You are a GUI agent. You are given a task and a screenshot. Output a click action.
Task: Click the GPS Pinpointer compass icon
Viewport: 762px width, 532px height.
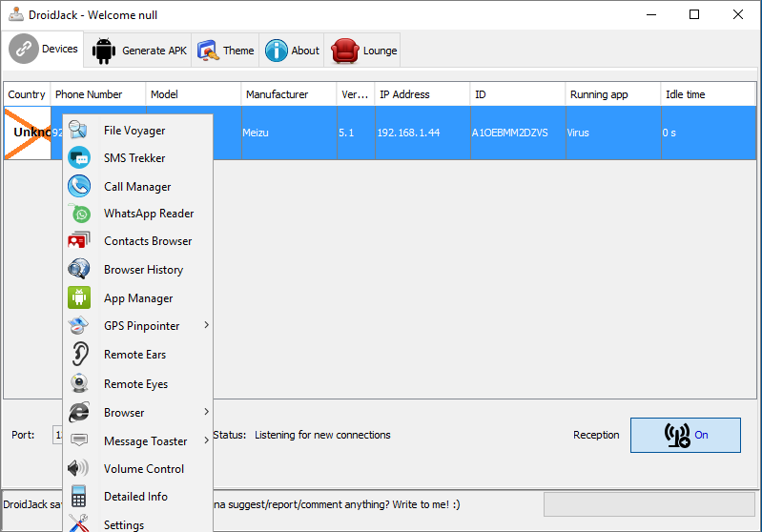coord(78,325)
